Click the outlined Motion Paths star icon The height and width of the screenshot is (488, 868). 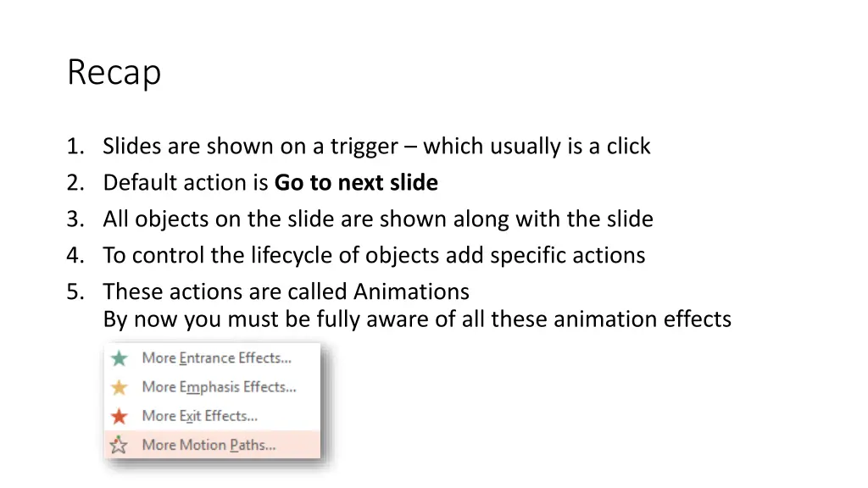click(119, 444)
